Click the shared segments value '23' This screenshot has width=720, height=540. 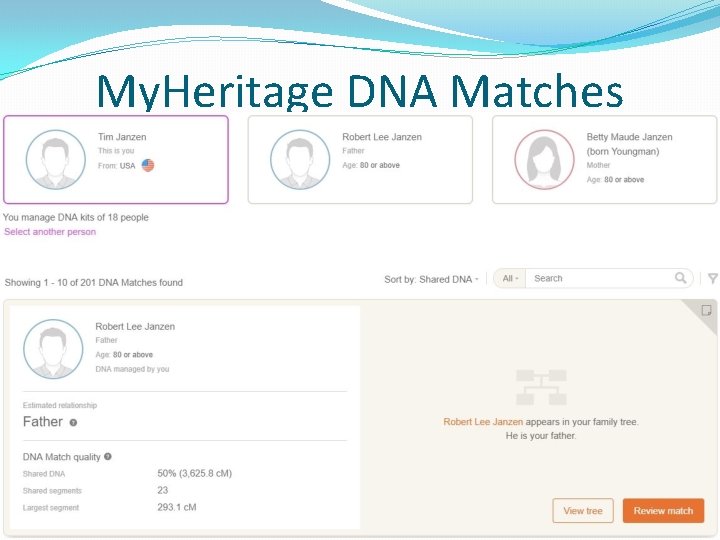(163, 490)
